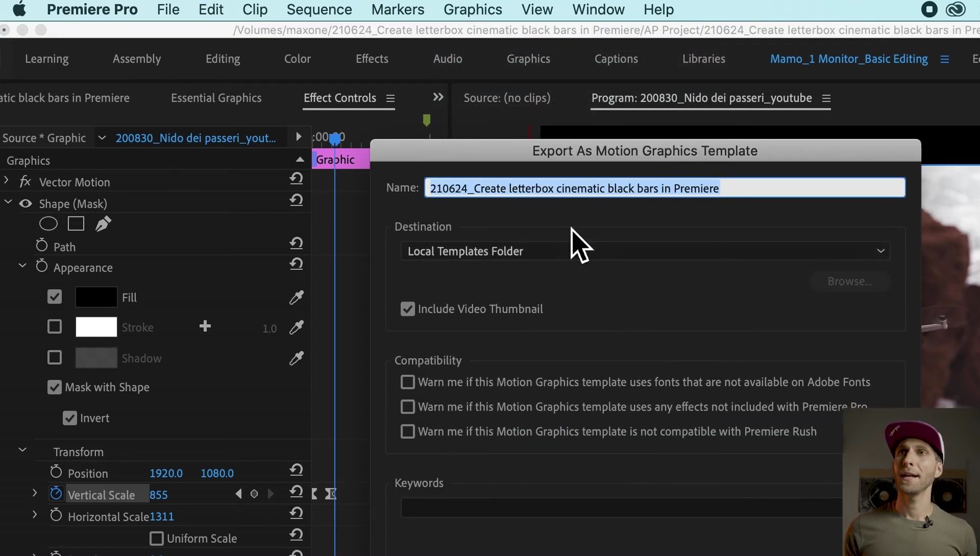Add another stroke with plus icon
This screenshot has height=556, width=980.
point(205,326)
